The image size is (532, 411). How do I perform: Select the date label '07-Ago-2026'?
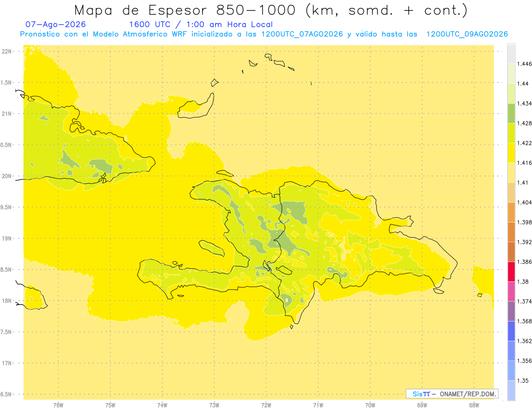coord(56,24)
